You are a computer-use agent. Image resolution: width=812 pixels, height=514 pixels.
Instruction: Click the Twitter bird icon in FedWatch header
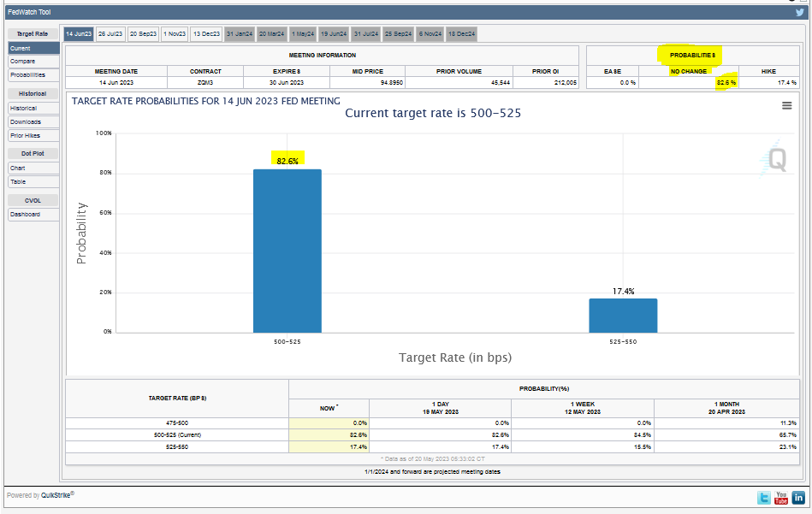pyautogui.click(x=799, y=13)
